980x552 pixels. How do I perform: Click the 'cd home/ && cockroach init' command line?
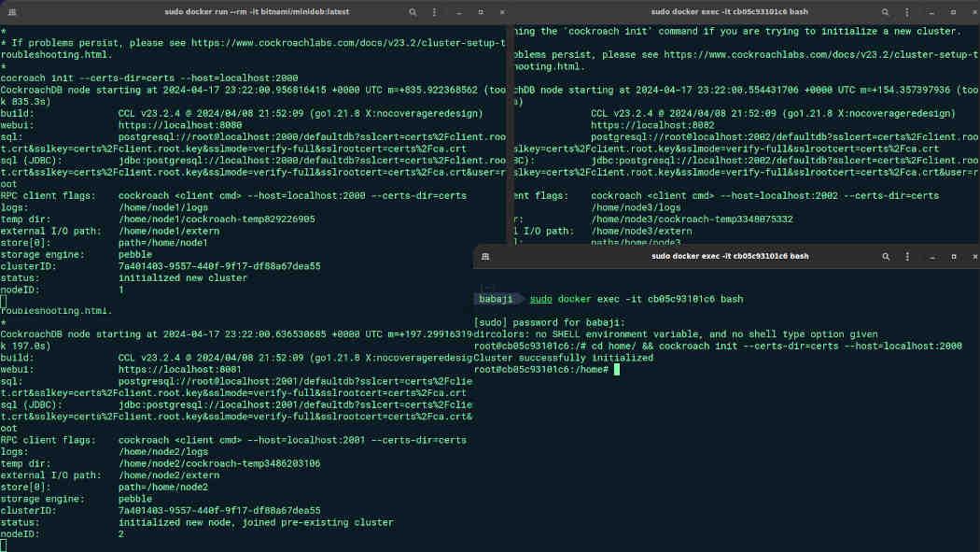pos(777,346)
